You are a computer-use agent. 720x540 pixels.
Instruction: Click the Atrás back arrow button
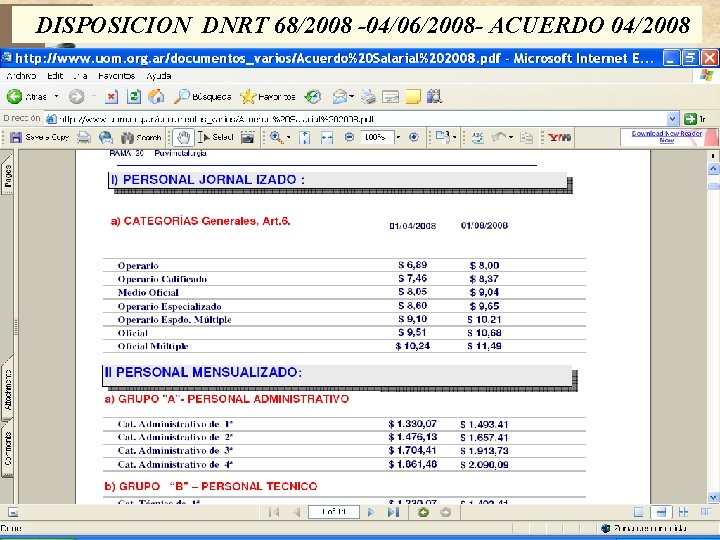coord(27,97)
